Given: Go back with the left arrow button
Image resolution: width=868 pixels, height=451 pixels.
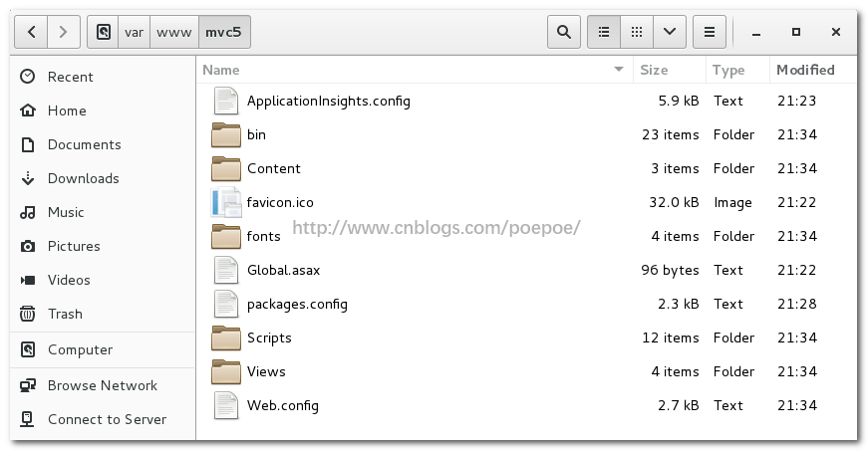Looking at the screenshot, I should point(32,32).
